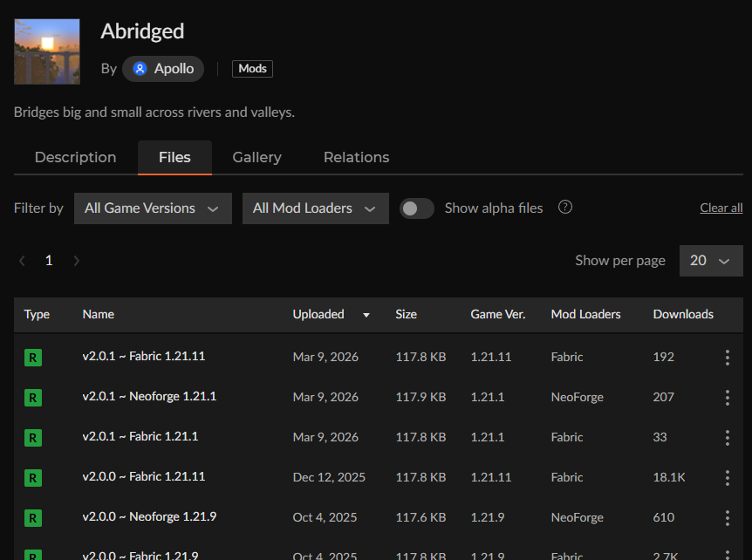The image size is (752, 560).
Task: Click the Abridged mod thumbnail image
Action: click(47, 52)
